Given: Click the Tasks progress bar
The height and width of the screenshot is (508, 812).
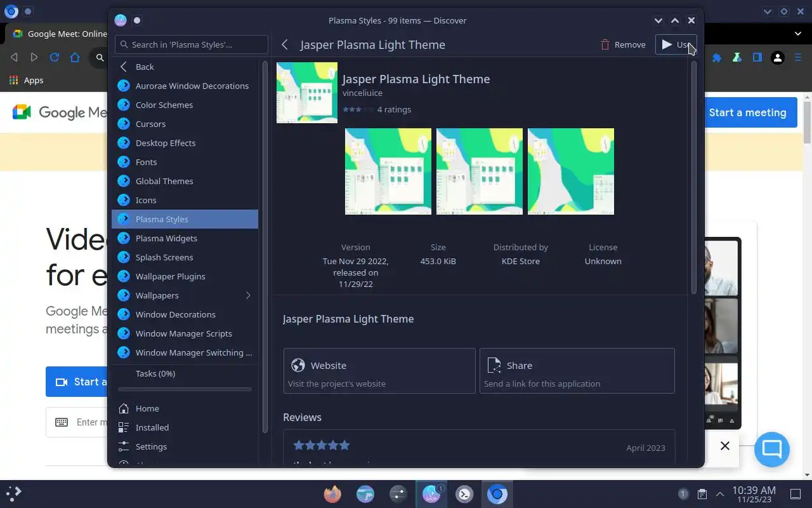Looking at the screenshot, I should pos(185,389).
